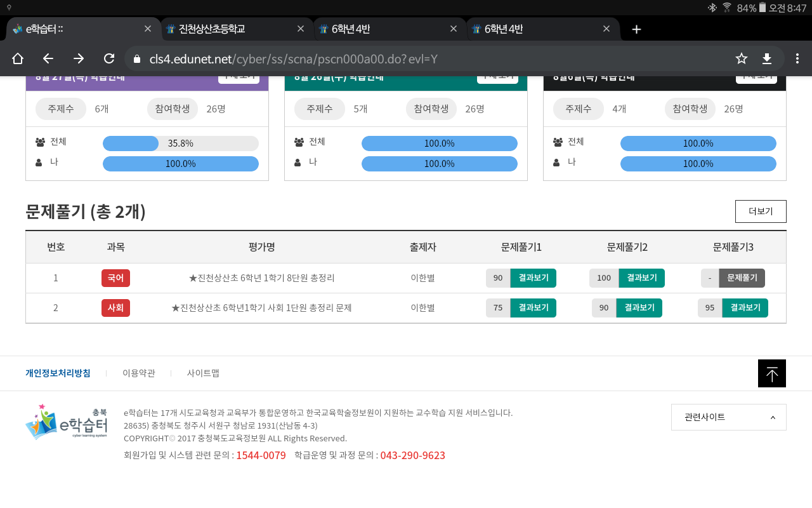Close the first 6학년 4반 tab

(454, 29)
